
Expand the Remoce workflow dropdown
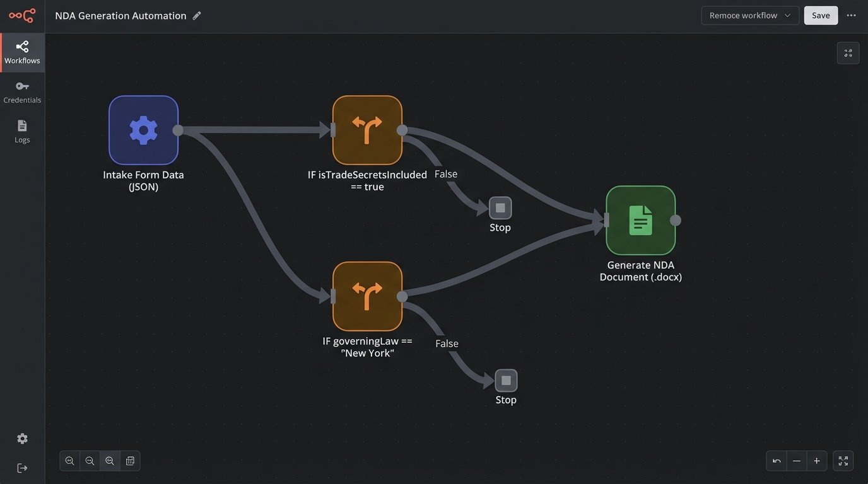coord(749,16)
